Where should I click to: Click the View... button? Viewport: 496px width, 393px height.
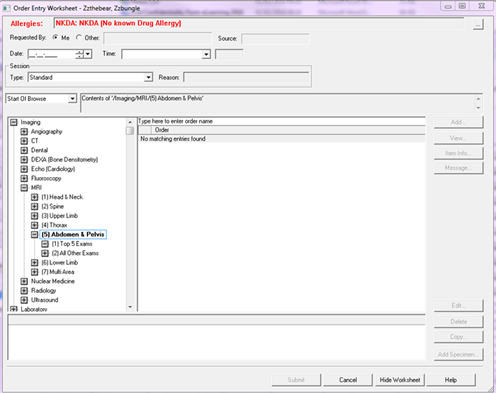(458, 138)
